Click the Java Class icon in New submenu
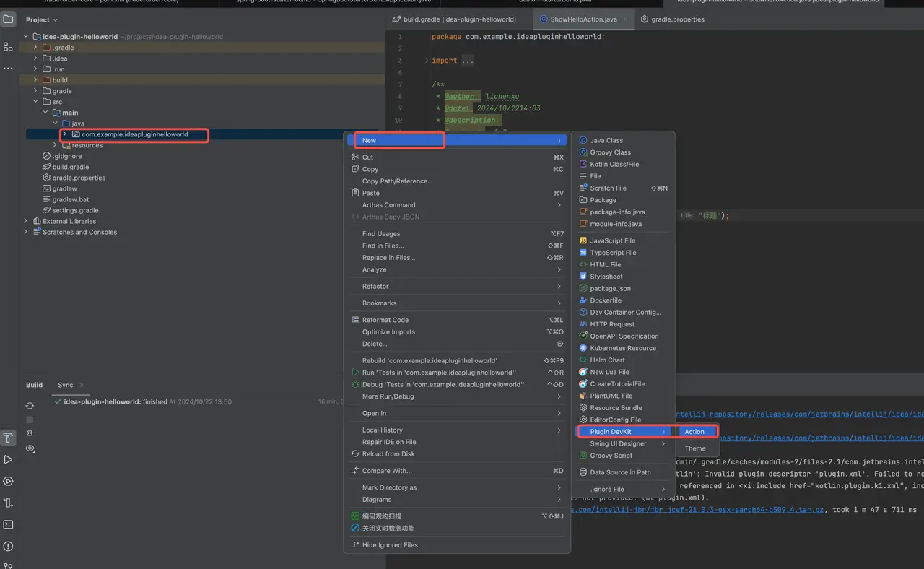Image resolution: width=924 pixels, height=569 pixels. (583, 140)
